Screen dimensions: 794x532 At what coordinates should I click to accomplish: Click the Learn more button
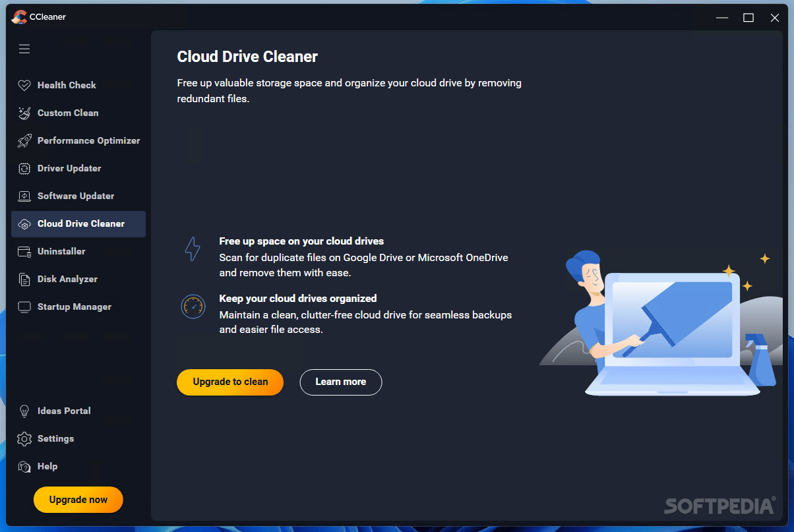tap(340, 382)
